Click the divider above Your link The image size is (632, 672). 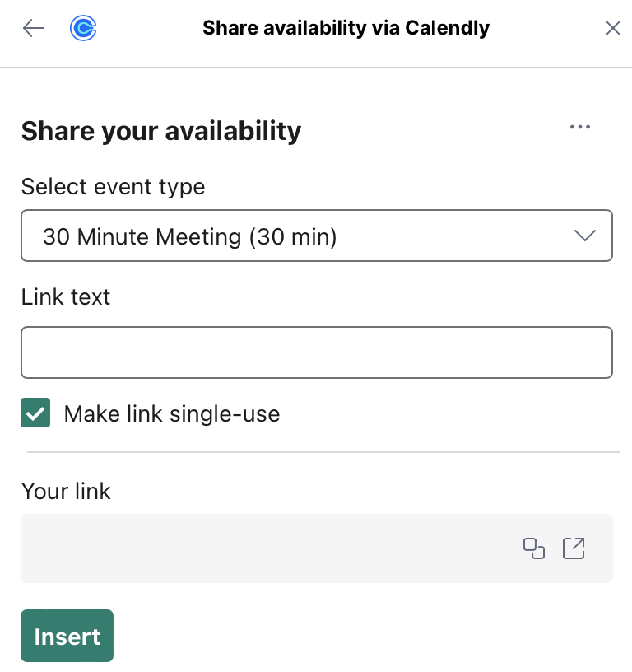point(323,452)
